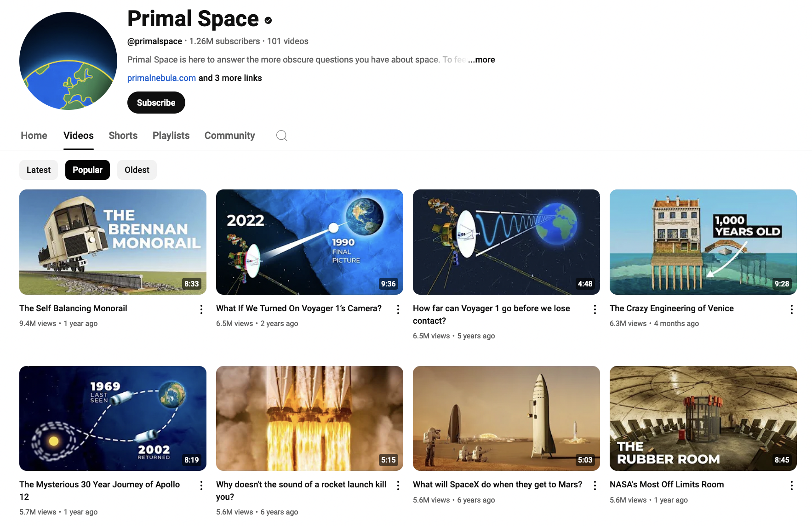
Task: Click title 'How far can Voyager 1 go before we lose contact?'
Action: (x=492, y=314)
